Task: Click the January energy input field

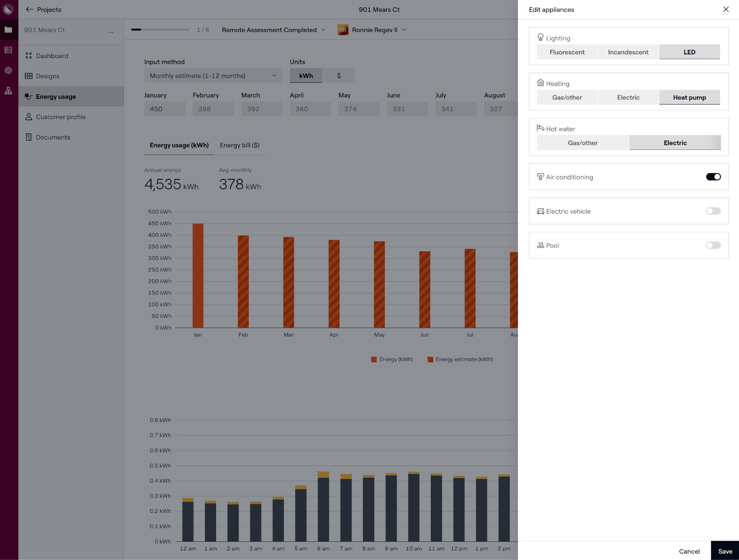Action: [164, 109]
